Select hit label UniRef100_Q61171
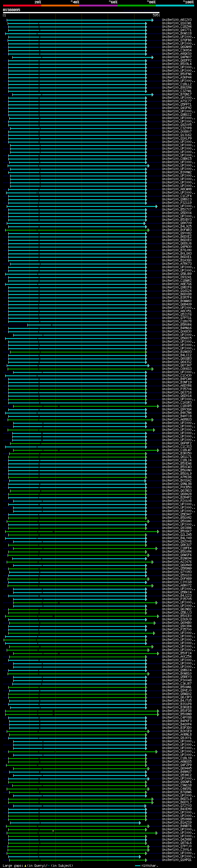Image resolution: width=197 pixels, height=868 pixels. [177, 457]
